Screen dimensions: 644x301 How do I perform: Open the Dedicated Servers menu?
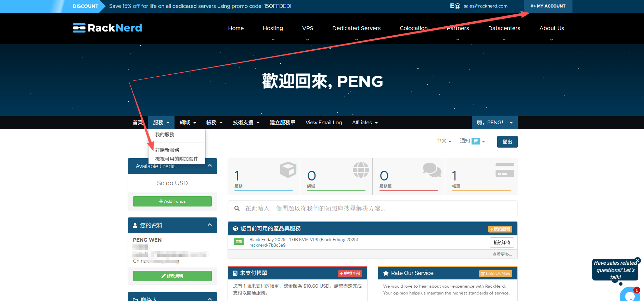click(x=356, y=28)
